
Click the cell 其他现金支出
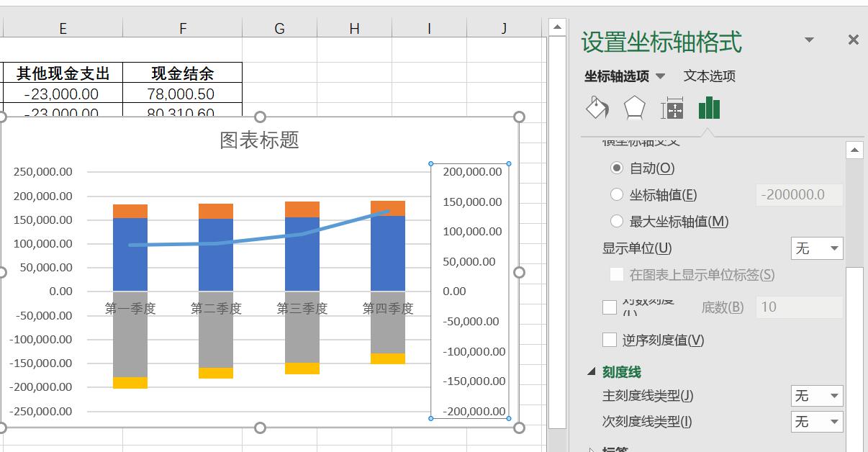pyautogui.click(x=63, y=73)
